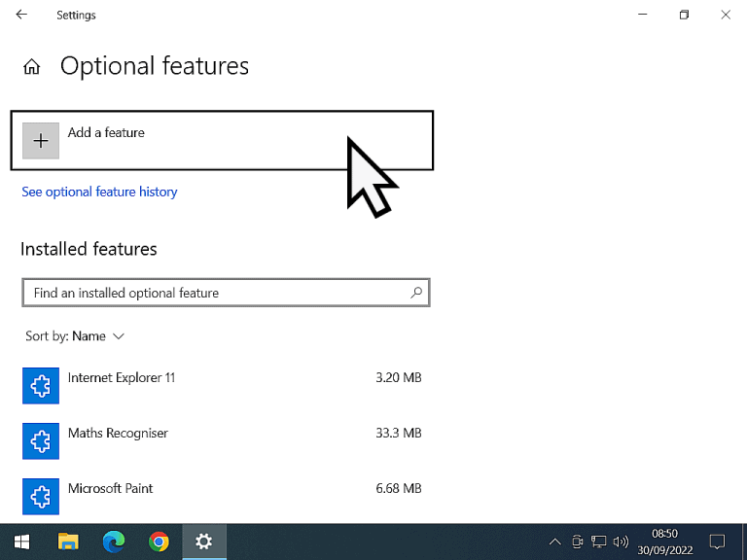
Task: Select the Maths Recogniser feature name
Action: 118,433
